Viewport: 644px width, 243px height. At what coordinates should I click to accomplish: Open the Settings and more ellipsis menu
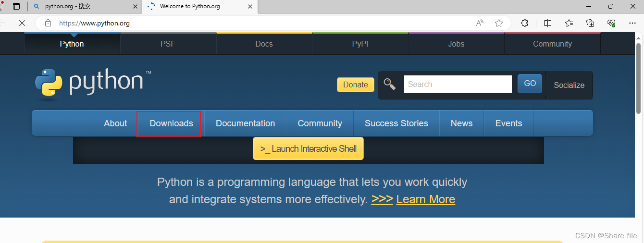pyautogui.click(x=632, y=23)
